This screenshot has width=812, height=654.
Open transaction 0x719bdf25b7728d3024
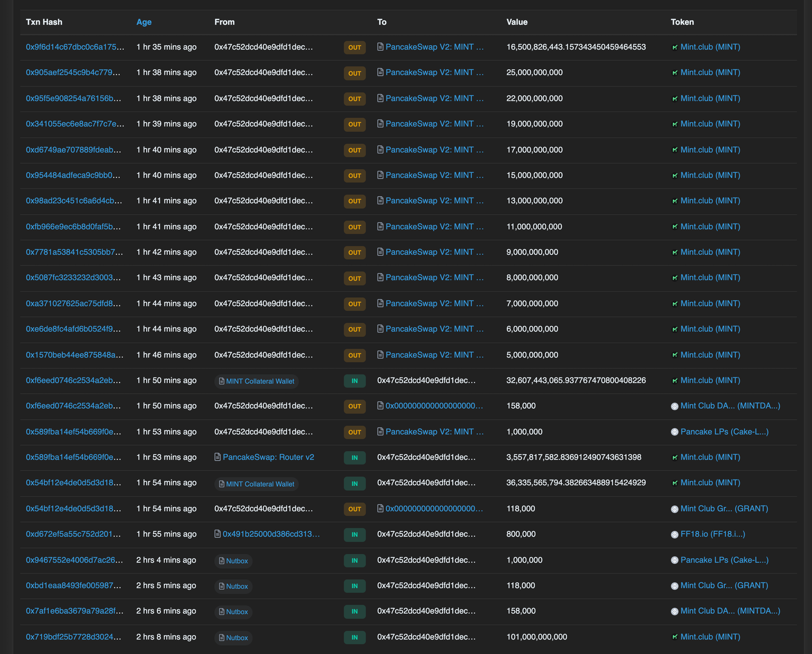click(x=74, y=637)
